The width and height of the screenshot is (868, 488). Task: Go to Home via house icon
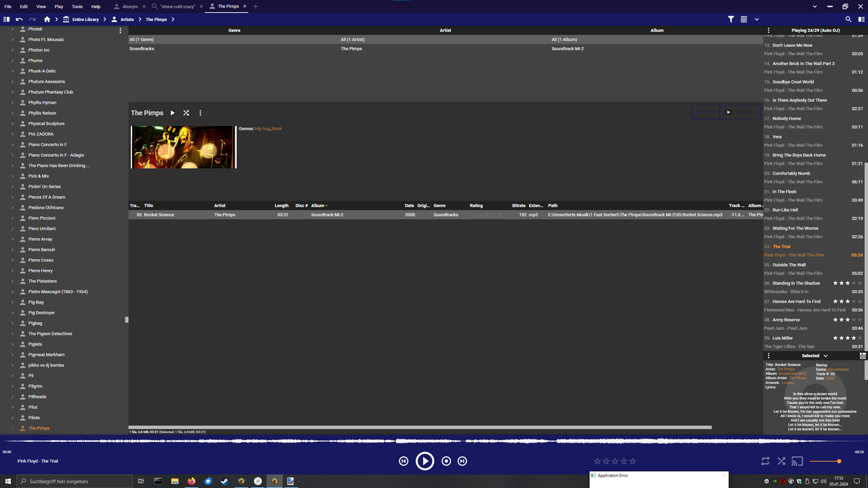coord(47,20)
